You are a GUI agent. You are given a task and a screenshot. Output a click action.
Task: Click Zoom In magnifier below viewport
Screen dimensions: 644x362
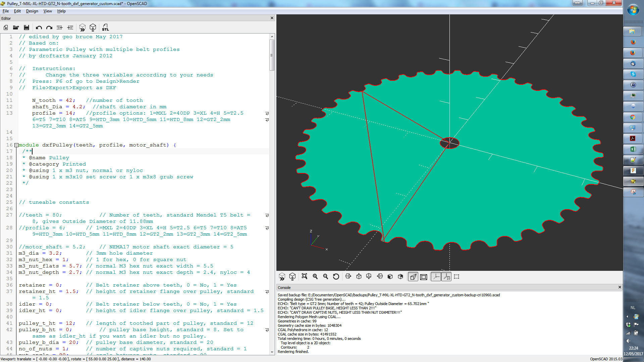point(315,277)
